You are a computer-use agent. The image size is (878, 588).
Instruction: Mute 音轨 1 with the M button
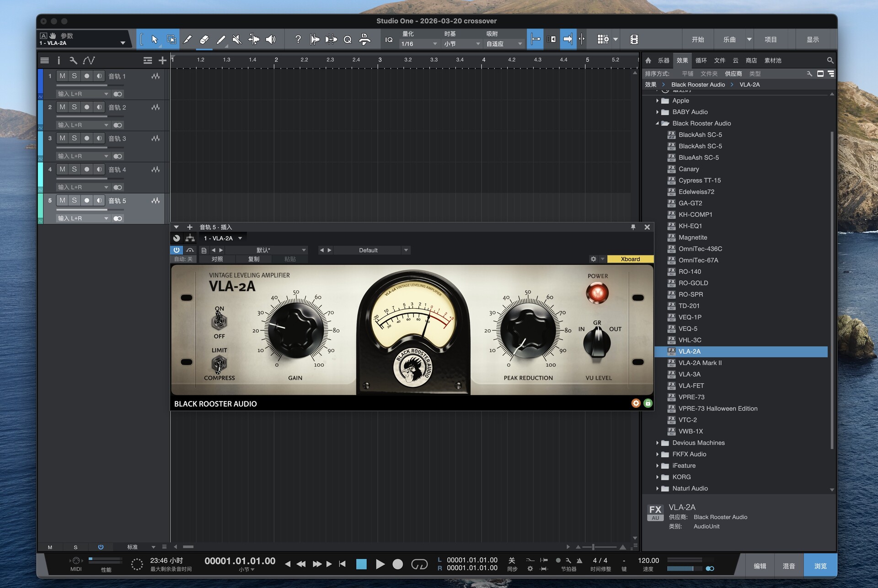point(62,76)
